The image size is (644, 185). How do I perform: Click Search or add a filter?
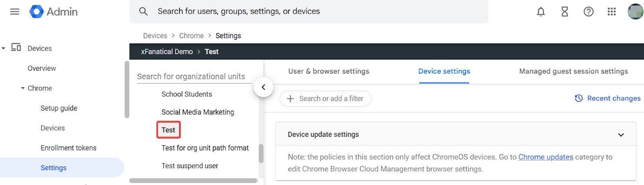click(325, 99)
